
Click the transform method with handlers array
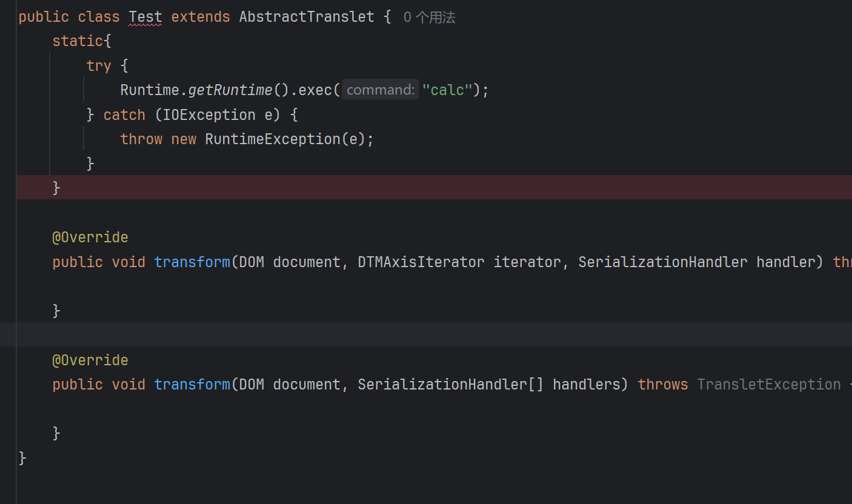(191, 385)
